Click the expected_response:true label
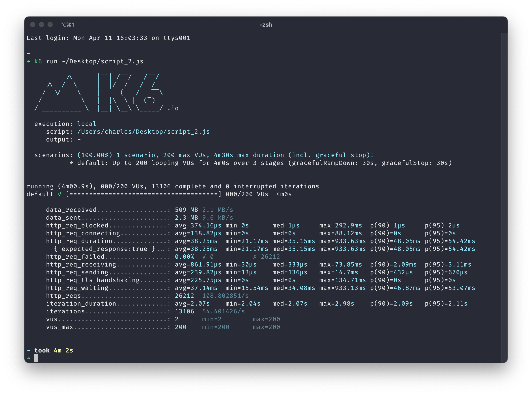The image size is (532, 395). 104,249
